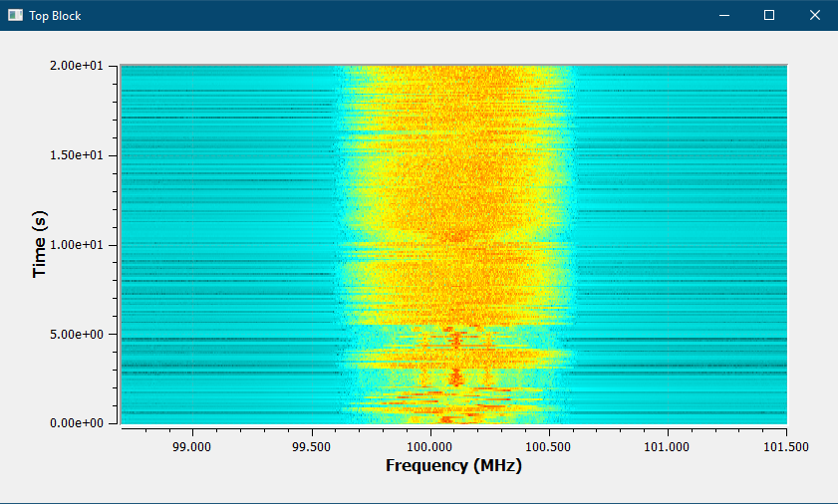The height and width of the screenshot is (504, 838).
Task: Click the "Top Block" title bar text
Action: click(55, 16)
